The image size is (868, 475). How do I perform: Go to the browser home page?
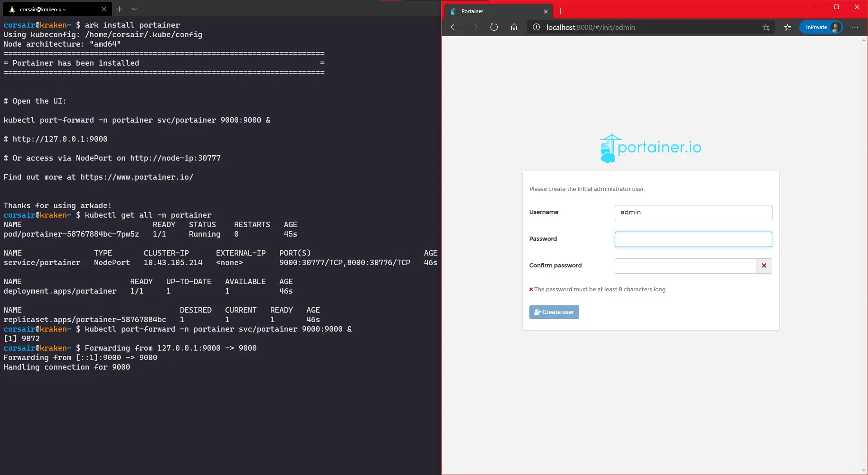click(x=514, y=27)
